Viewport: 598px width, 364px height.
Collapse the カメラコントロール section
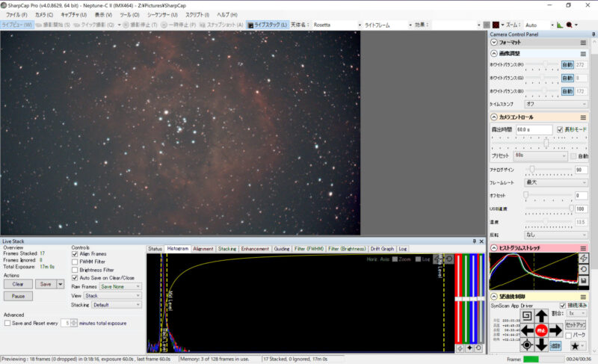tap(494, 117)
